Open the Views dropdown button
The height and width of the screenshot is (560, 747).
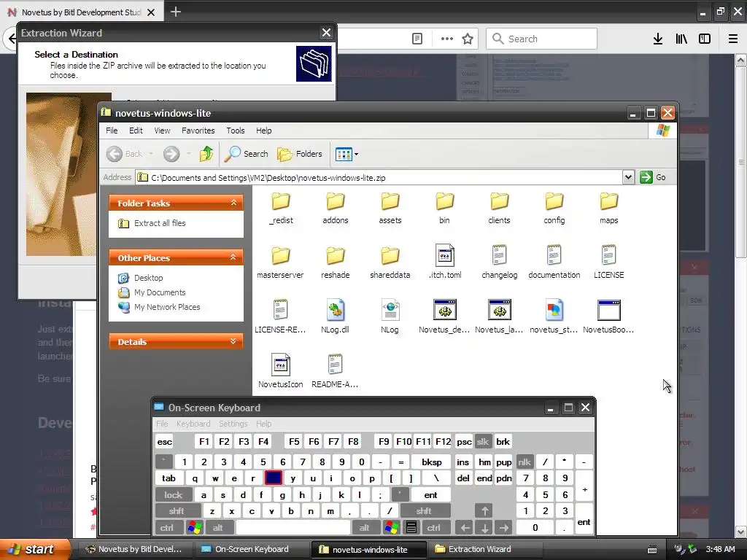point(347,154)
